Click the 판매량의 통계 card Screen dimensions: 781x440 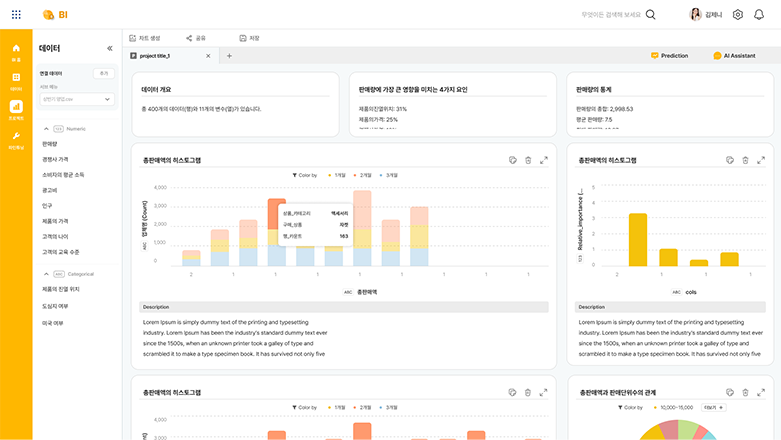(670, 104)
